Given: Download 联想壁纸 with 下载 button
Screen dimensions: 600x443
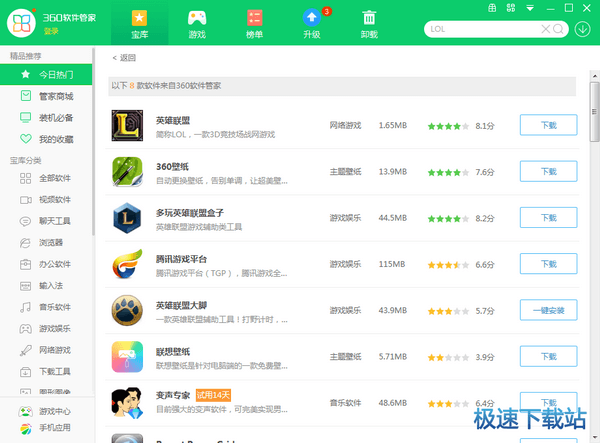Looking at the screenshot, I should click(x=548, y=356).
